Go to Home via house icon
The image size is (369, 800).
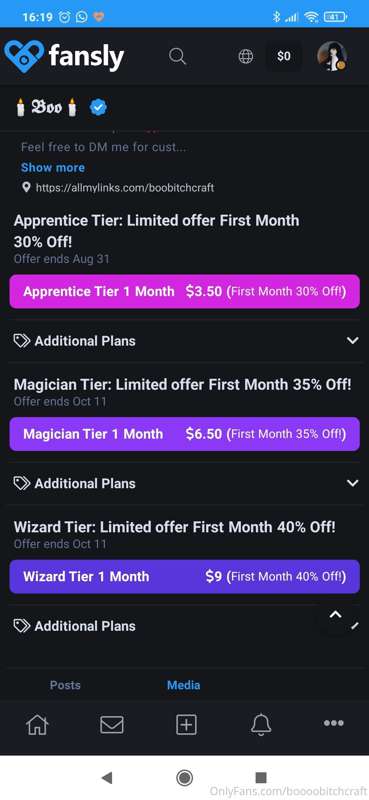37,724
